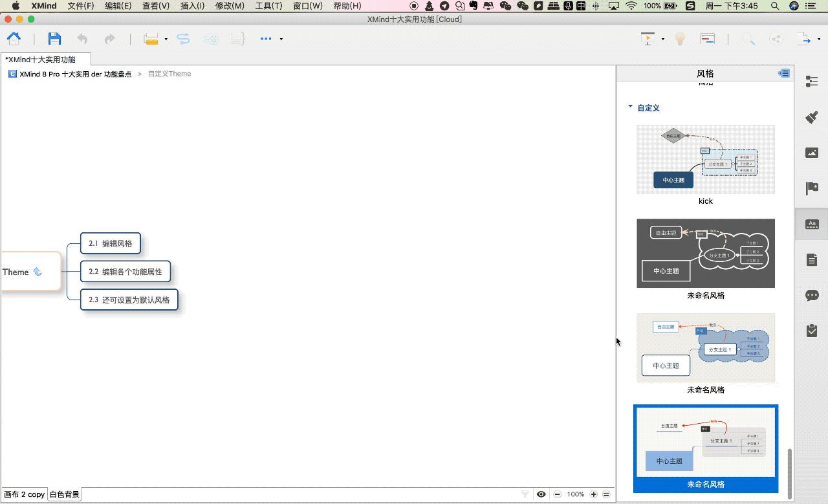This screenshot has width=828, height=504.
Task: Open the Home screen from the toolbar
Action: pos(14,38)
